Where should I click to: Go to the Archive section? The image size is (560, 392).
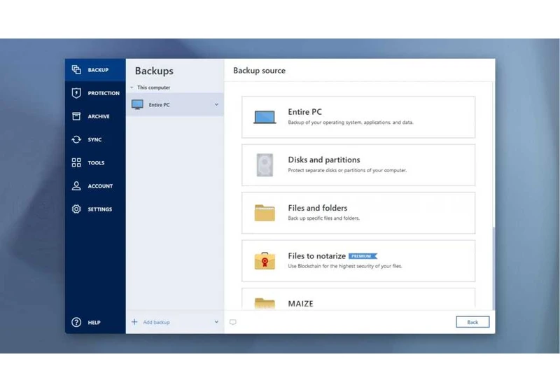tap(99, 116)
